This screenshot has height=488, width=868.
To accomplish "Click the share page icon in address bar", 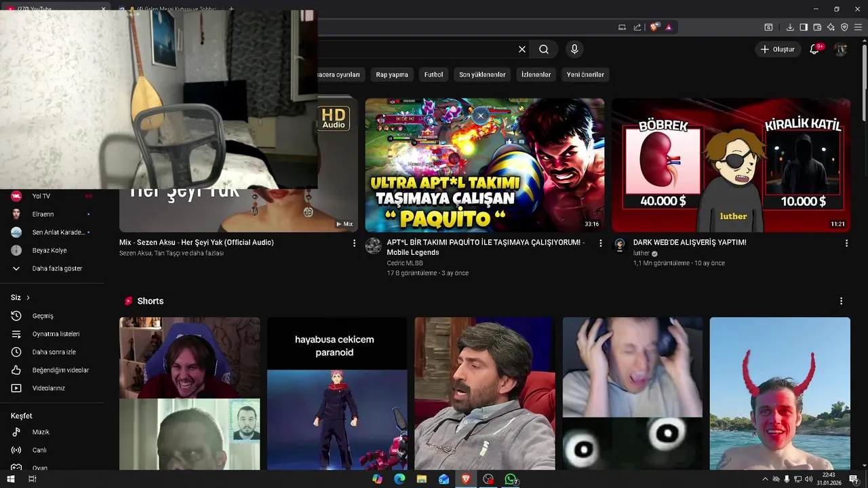I will [637, 27].
